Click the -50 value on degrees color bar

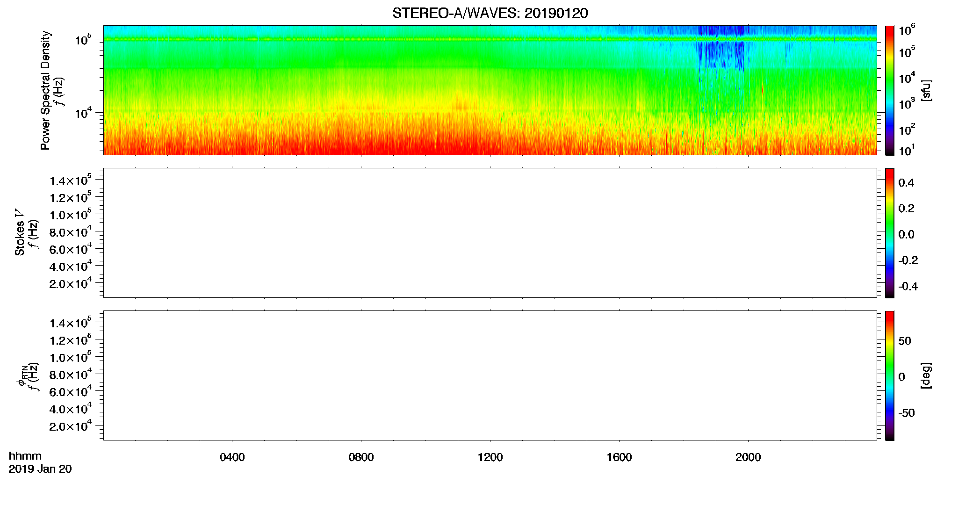click(x=906, y=413)
